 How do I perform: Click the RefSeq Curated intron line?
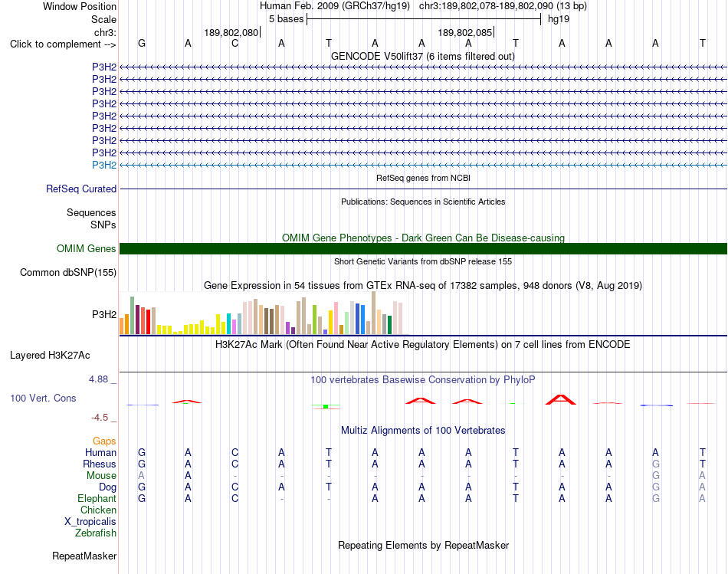coord(423,189)
